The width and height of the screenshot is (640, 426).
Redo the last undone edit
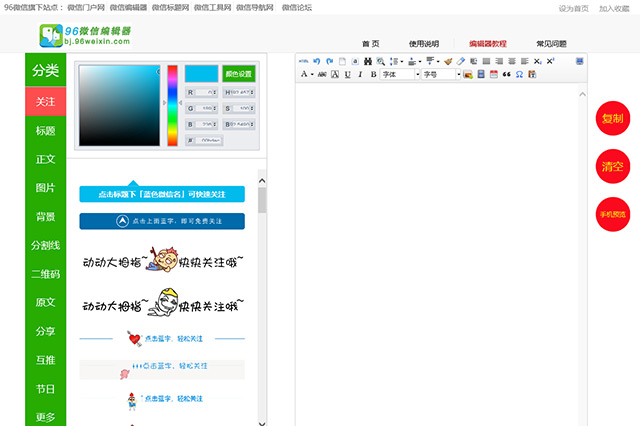point(329,61)
